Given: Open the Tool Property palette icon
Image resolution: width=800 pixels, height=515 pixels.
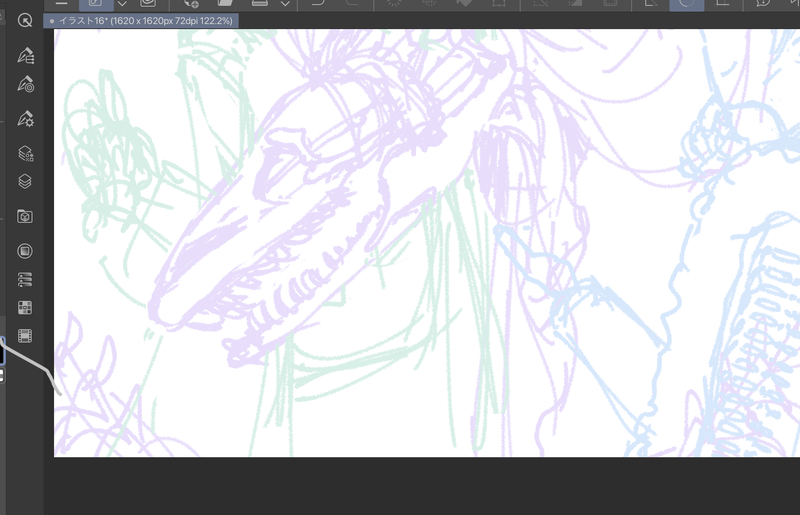Looking at the screenshot, I should pos(26,118).
